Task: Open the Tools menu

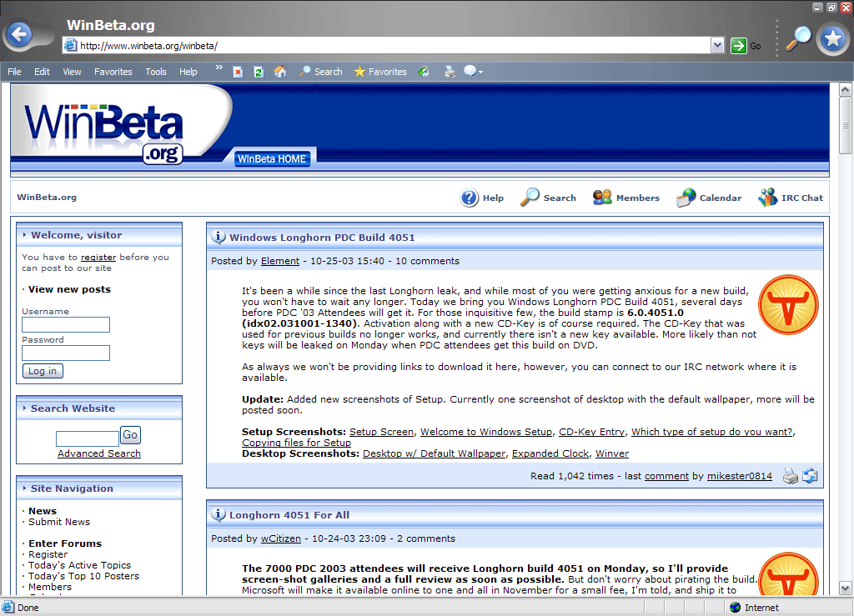Action: point(156,72)
